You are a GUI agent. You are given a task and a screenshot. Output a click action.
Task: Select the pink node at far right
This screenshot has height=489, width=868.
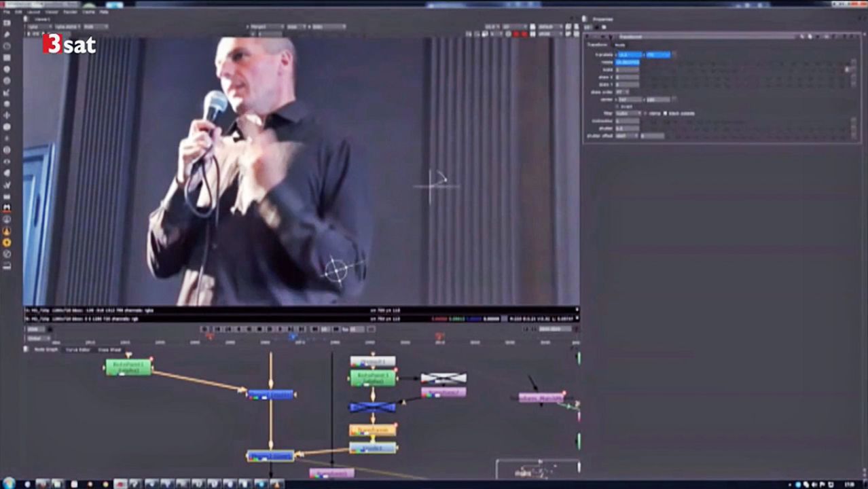pyautogui.click(x=542, y=397)
